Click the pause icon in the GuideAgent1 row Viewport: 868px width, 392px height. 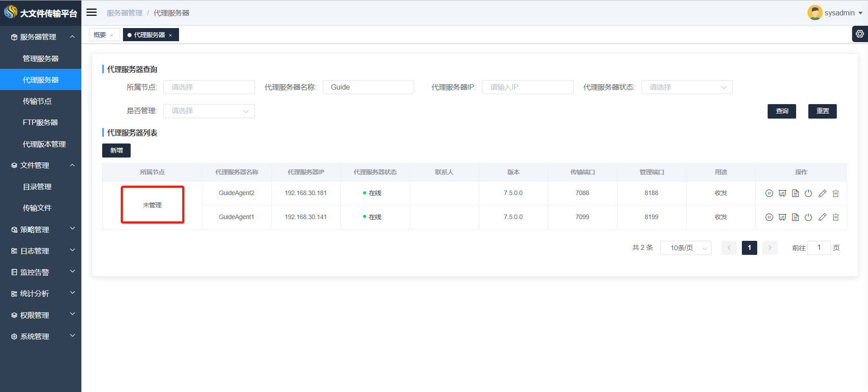(769, 217)
